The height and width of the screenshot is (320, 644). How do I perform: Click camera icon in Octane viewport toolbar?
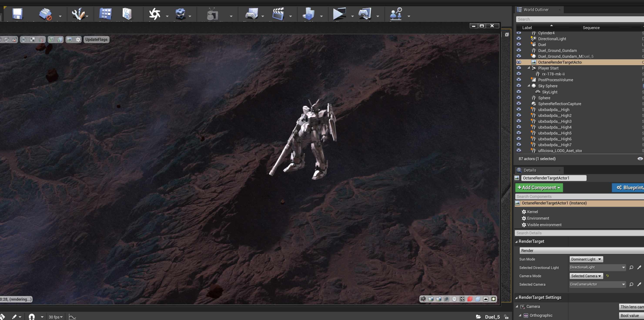423,299
